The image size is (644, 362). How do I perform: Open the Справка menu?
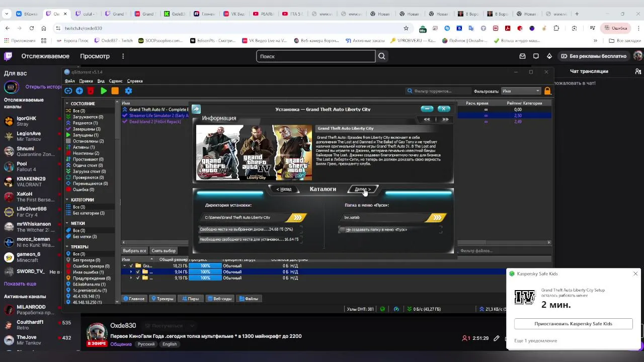pos(135,81)
